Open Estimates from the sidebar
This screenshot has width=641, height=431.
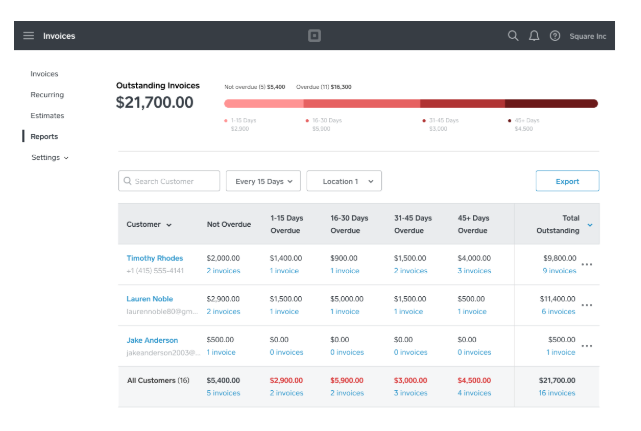click(47, 116)
